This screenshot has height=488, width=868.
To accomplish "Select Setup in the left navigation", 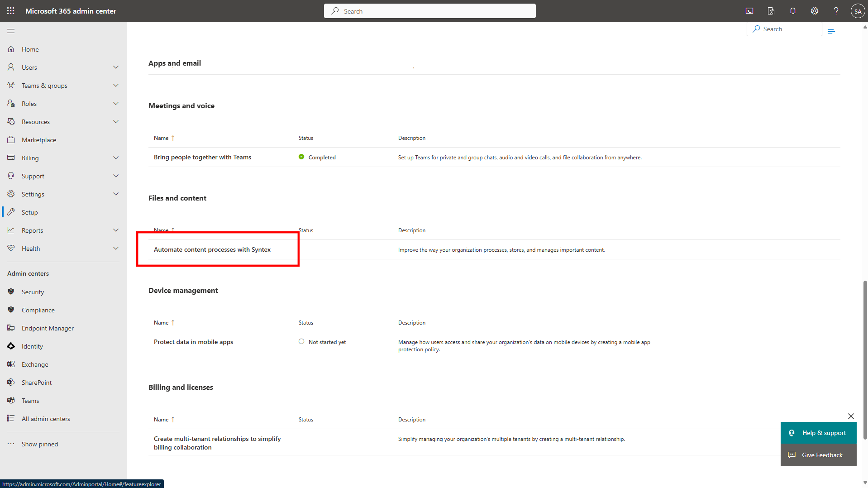I will click(29, 212).
